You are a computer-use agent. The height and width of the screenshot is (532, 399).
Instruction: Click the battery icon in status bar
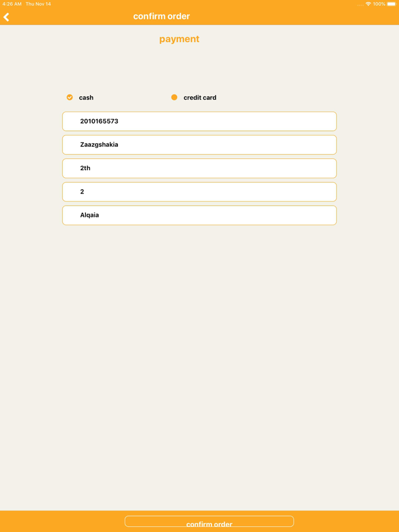pos(391,4)
